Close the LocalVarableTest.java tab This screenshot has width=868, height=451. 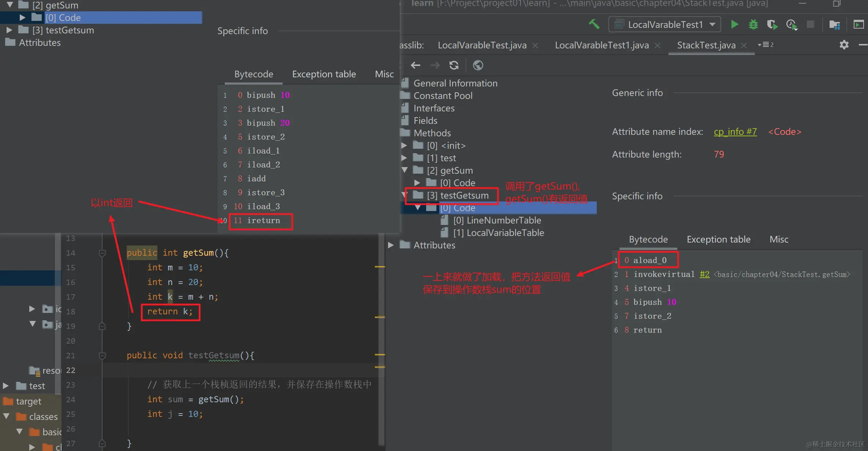coord(535,45)
